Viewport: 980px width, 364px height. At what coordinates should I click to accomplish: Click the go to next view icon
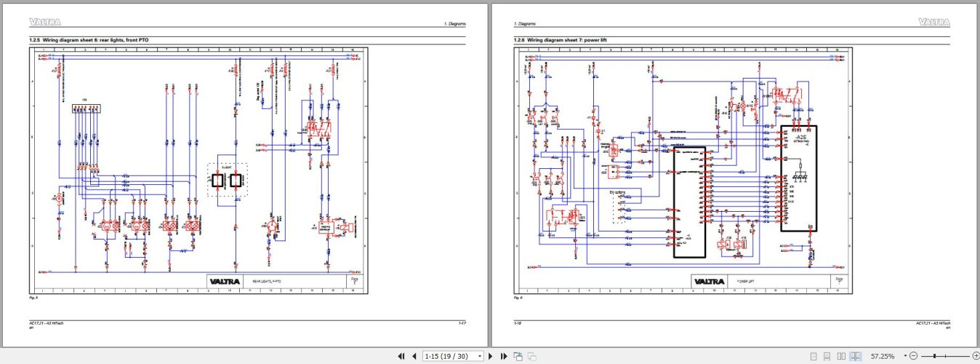[531, 356]
